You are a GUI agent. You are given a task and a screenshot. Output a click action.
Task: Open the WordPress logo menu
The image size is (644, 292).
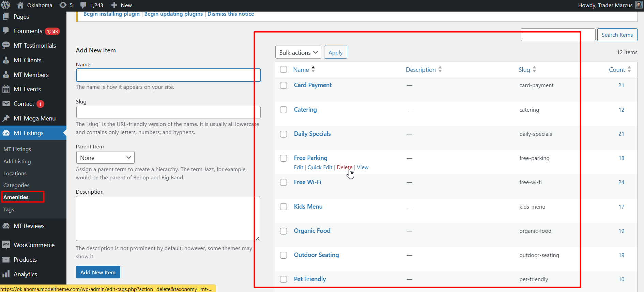point(6,5)
